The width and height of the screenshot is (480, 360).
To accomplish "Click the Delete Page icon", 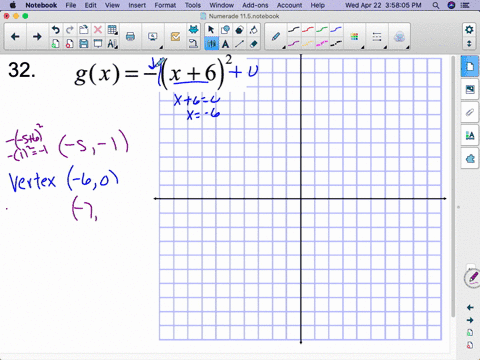I will [69, 44].
